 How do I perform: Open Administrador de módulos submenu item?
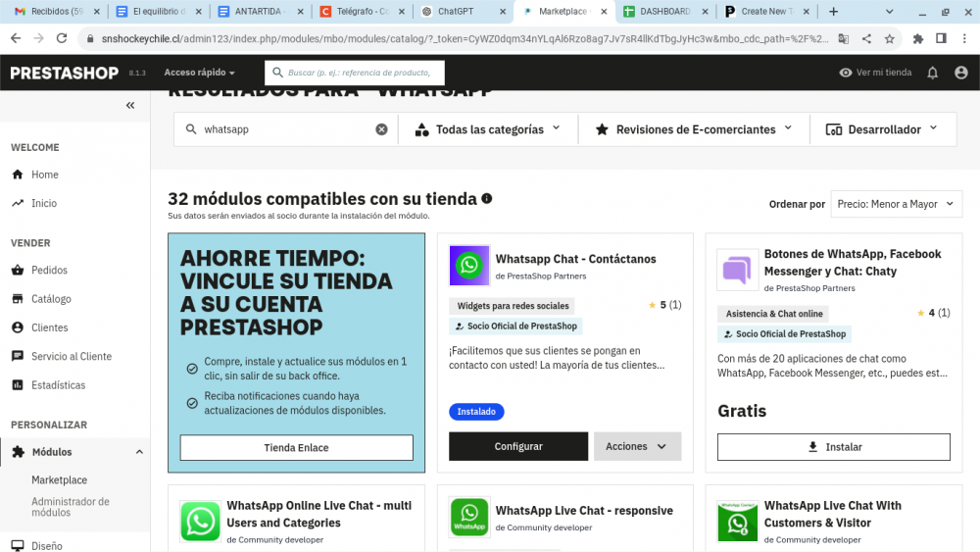pyautogui.click(x=71, y=506)
